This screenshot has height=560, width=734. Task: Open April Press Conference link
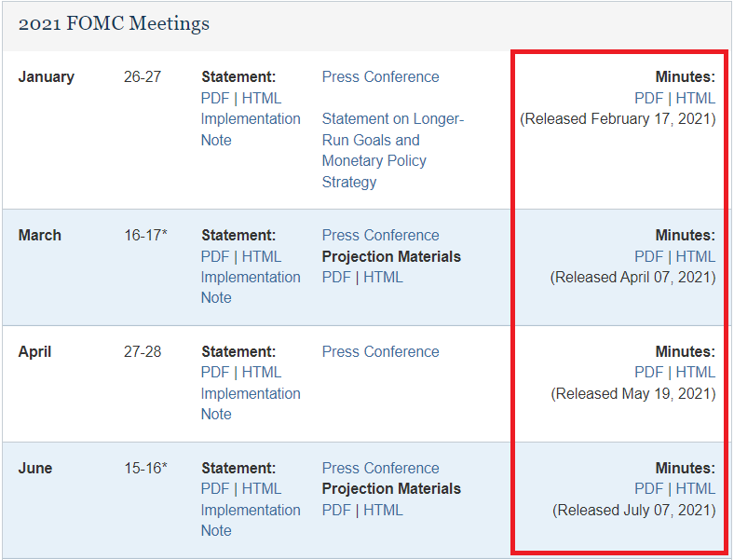pyautogui.click(x=380, y=352)
